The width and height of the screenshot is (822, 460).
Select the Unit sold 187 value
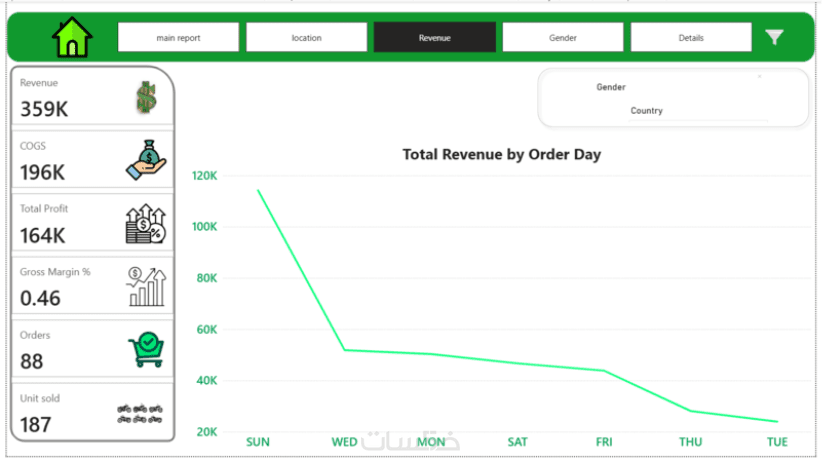(36, 425)
